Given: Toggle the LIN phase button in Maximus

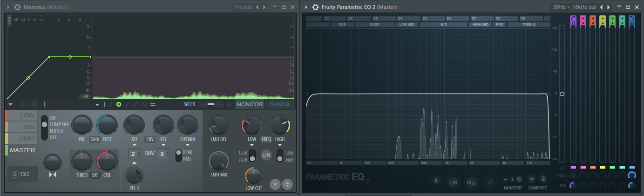Looking at the screenshot, I should (x=266, y=155).
